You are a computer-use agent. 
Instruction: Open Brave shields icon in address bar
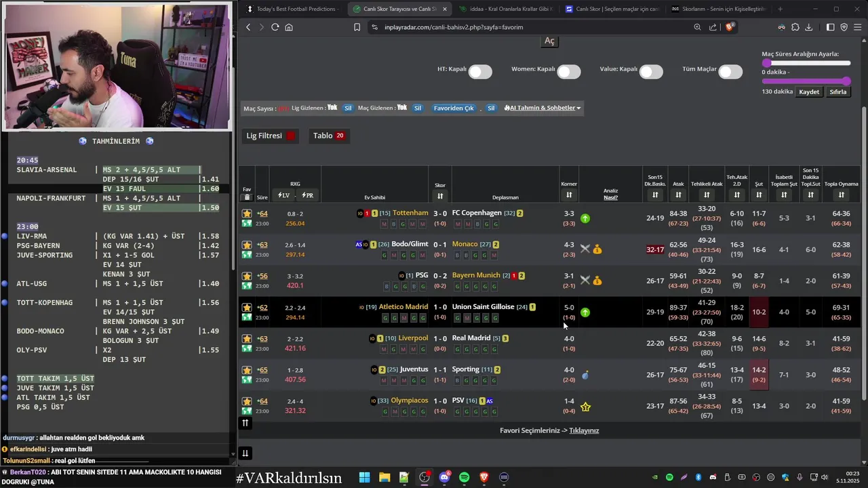(730, 27)
